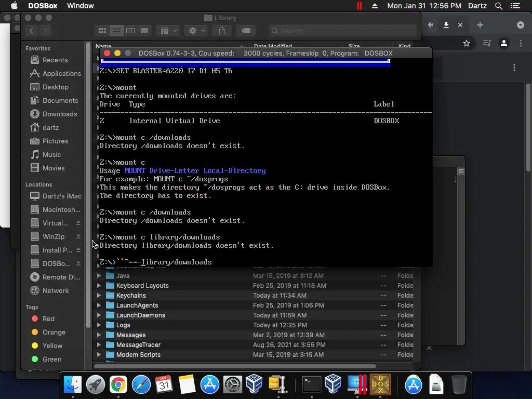Open the DOSBox menu in menu bar

pyautogui.click(x=43, y=6)
